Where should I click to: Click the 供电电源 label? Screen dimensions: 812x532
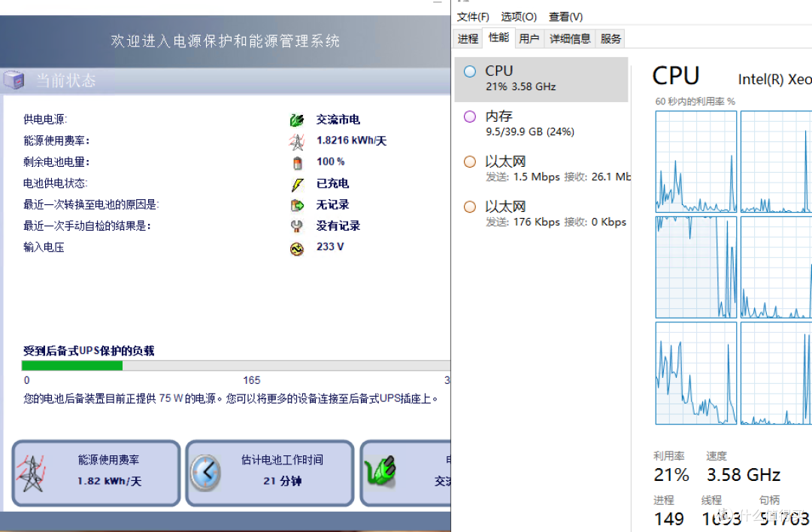[x=45, y=119]
